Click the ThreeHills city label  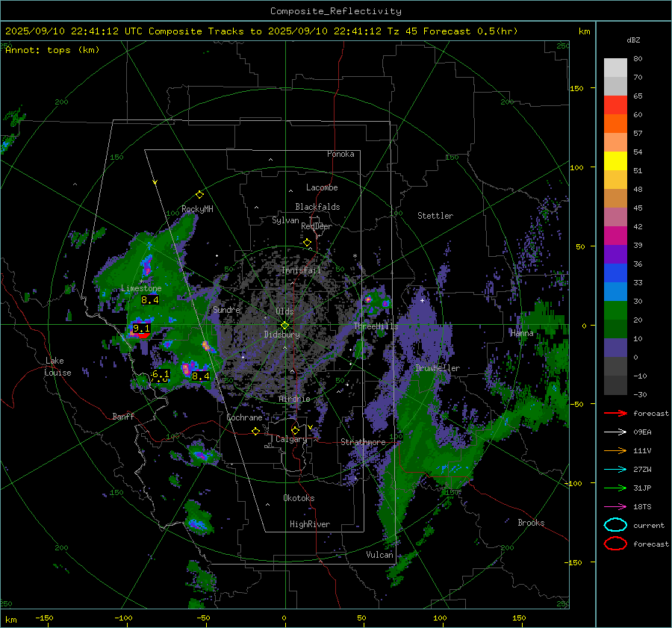click(x=376, y=326)
